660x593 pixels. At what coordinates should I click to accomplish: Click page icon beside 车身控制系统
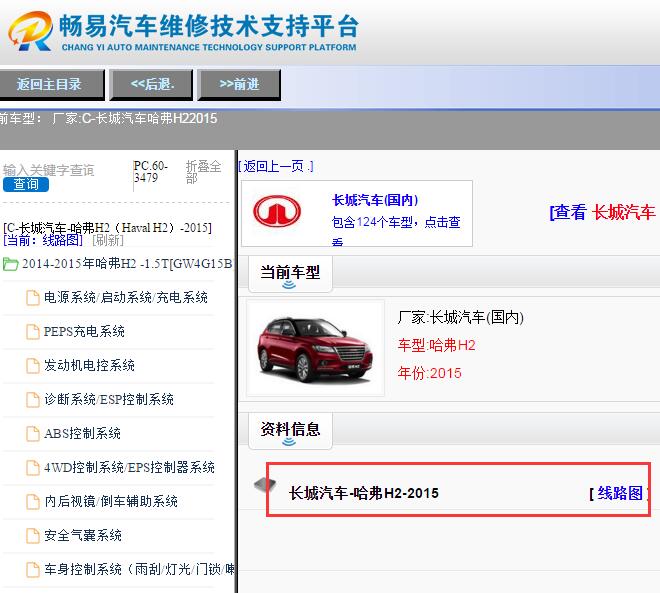coord(33,570)
